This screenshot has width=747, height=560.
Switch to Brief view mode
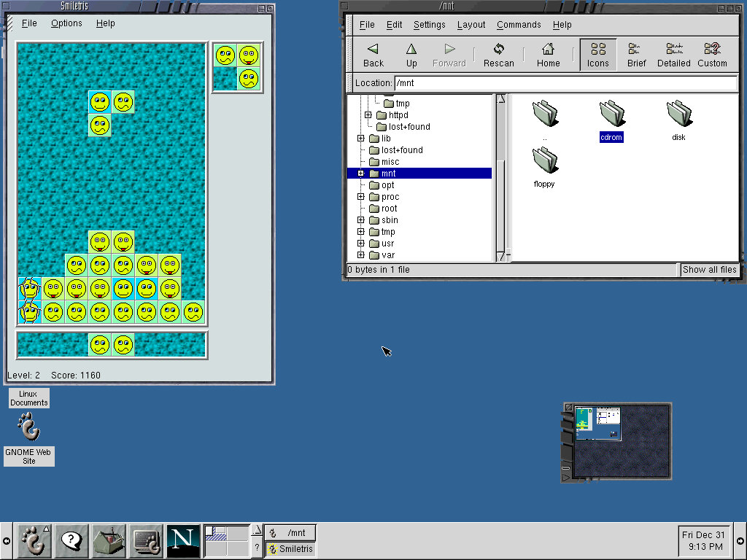click(636, 55)
